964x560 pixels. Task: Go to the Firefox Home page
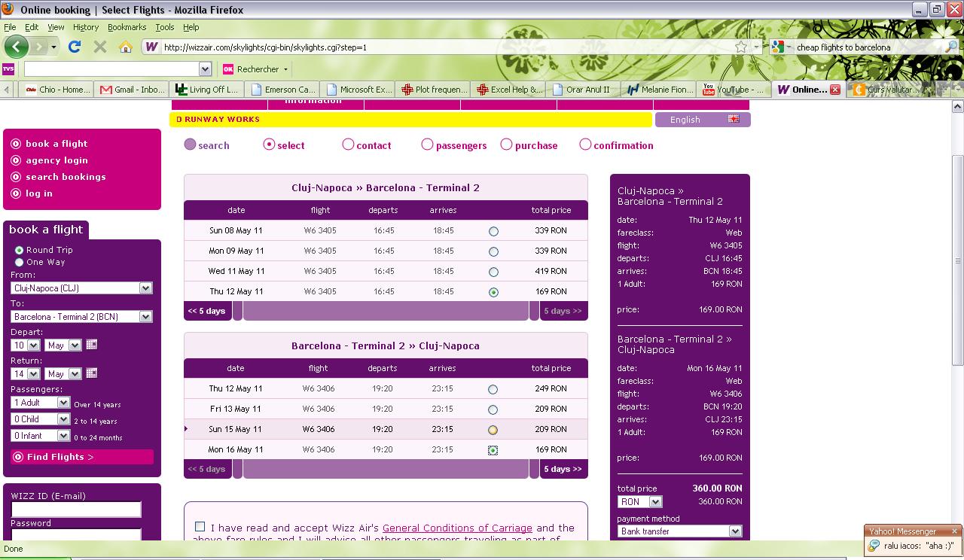pyautogui.click(x=126, y=47)
